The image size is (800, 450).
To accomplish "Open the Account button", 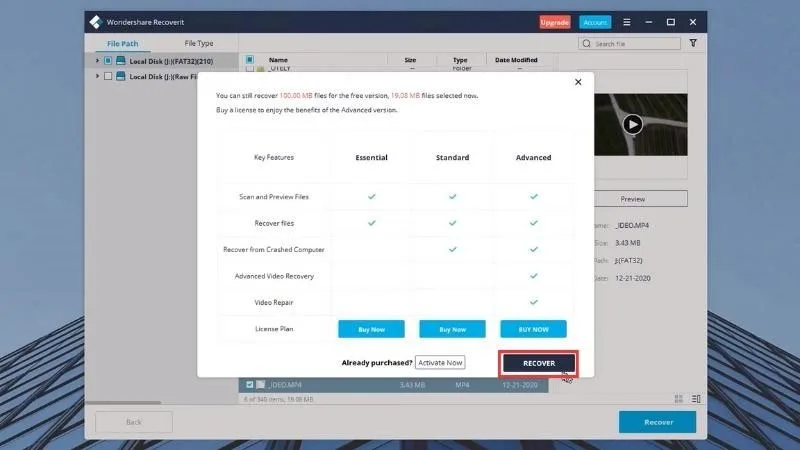I will click(595, 22).
